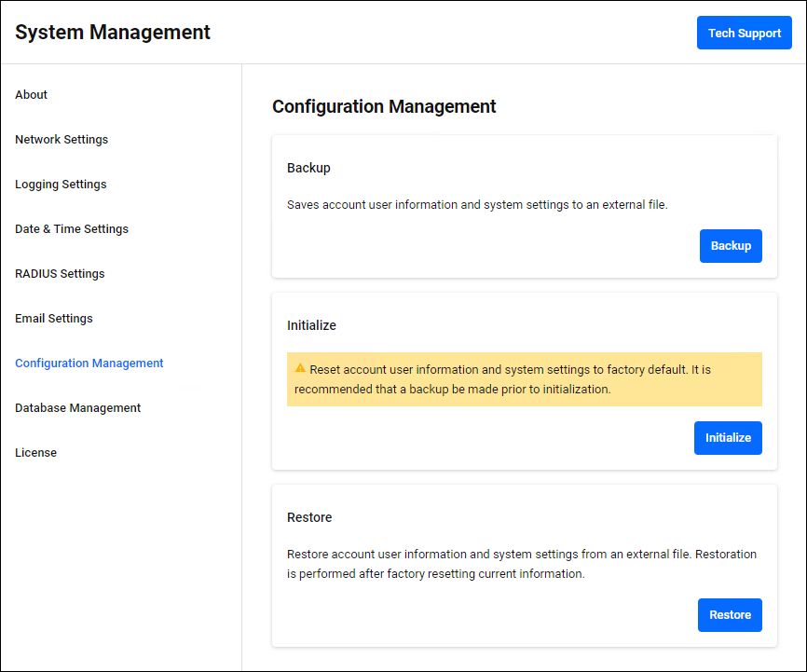This screenshot has width=807, height=672.
Task: Click the warning triangle icon in Initialize banner
Action: coord(300,369)
